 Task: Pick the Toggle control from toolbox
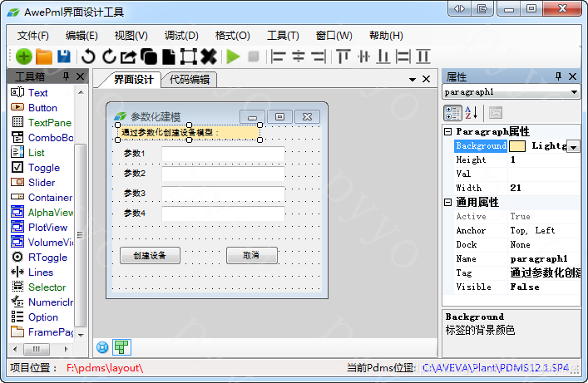pos(43,168)
